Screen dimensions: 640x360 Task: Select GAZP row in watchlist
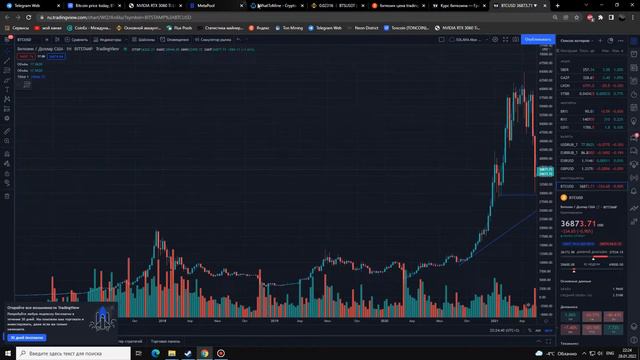(x=591, y=78)
